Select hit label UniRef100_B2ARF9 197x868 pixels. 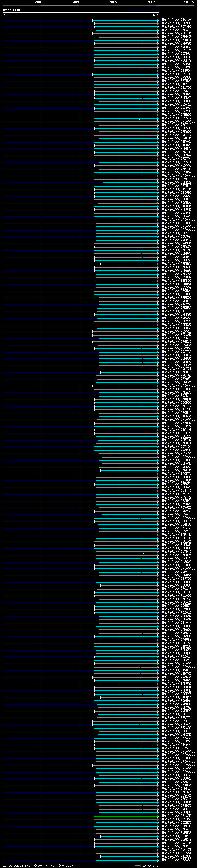coord(176,839)
